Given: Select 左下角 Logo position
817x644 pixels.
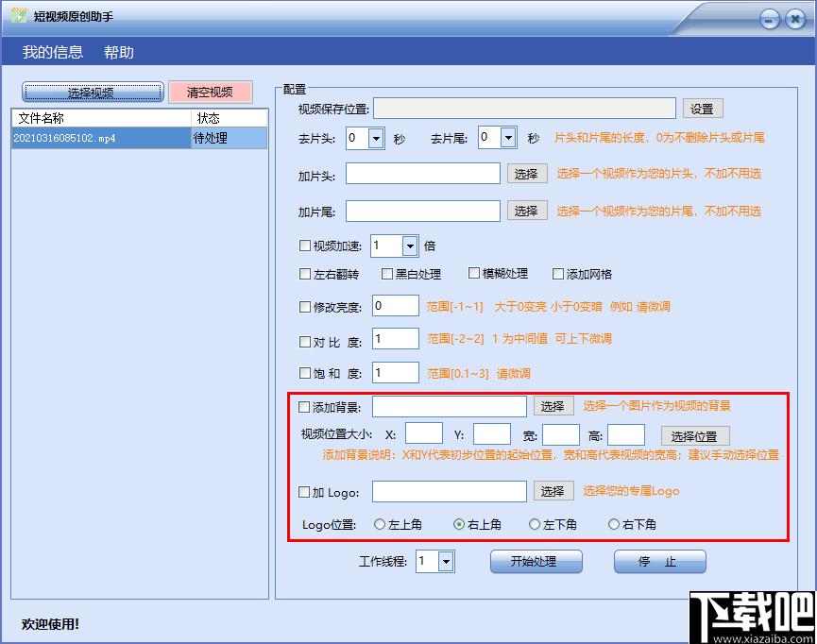Looking at the screenshot, I should [x=535, y=524].
